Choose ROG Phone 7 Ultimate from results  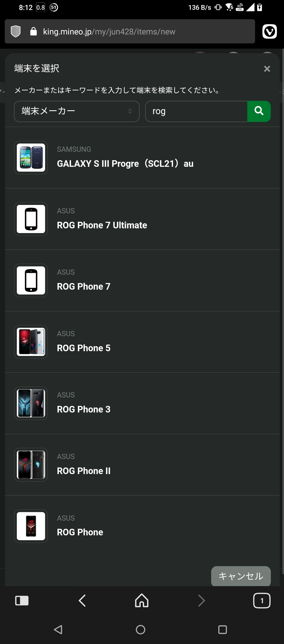click(102, 225)
